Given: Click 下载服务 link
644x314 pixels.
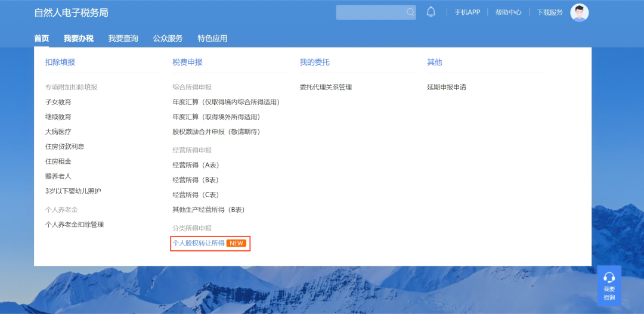Looking at the screenshot, I should point(549,13).
